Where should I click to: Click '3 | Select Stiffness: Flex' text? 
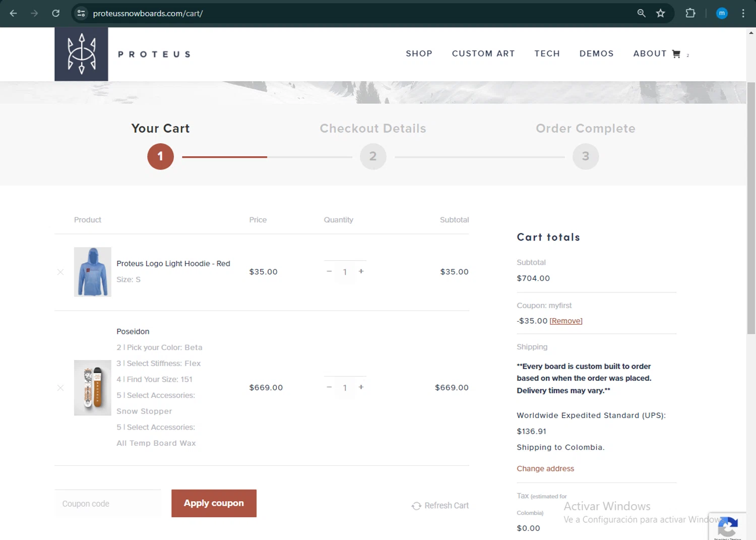point(158,364)
